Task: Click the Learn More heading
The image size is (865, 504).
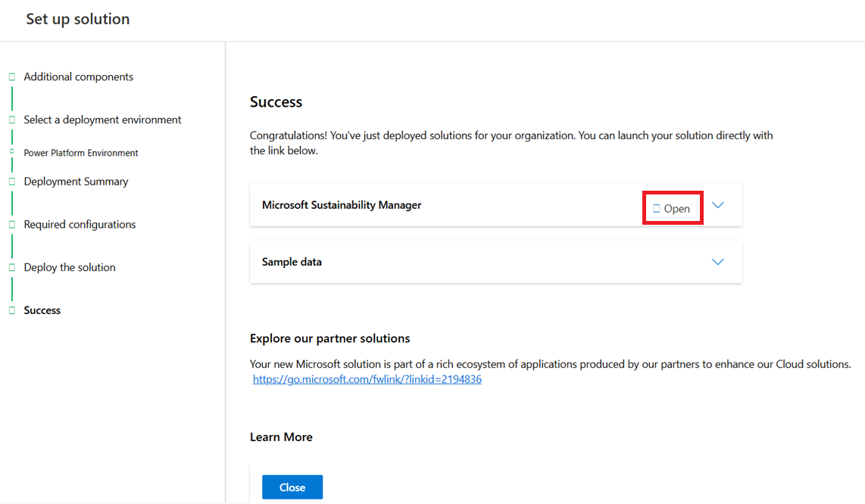Action: click(281, 437)
